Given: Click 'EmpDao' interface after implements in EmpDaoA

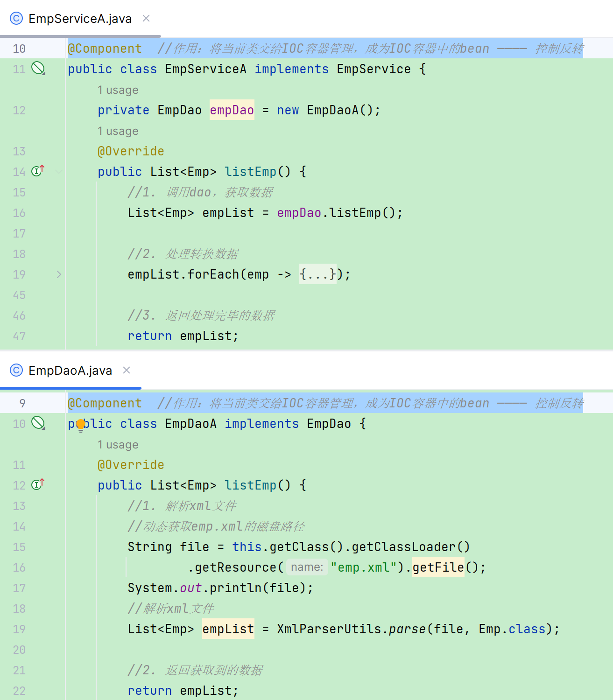Looking at the screenshot, I should [x=329, y=424].
